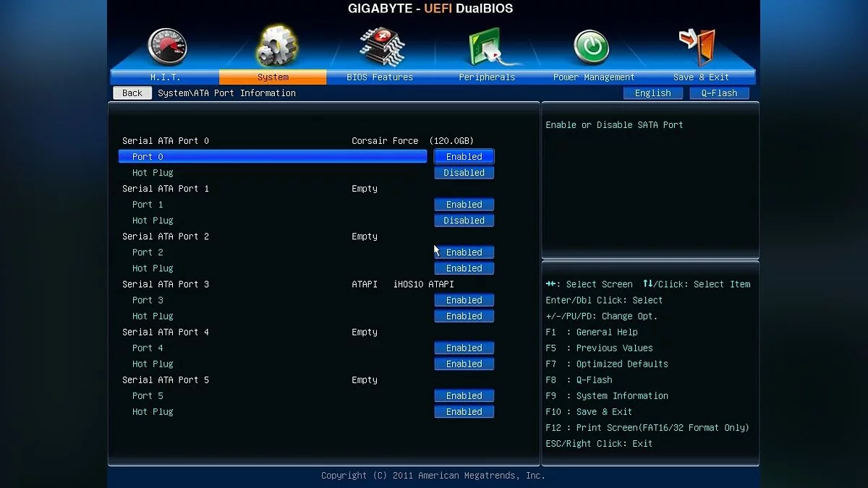
Task: Click the Save & Exit door icon
Action: click(x=699, y=47)
